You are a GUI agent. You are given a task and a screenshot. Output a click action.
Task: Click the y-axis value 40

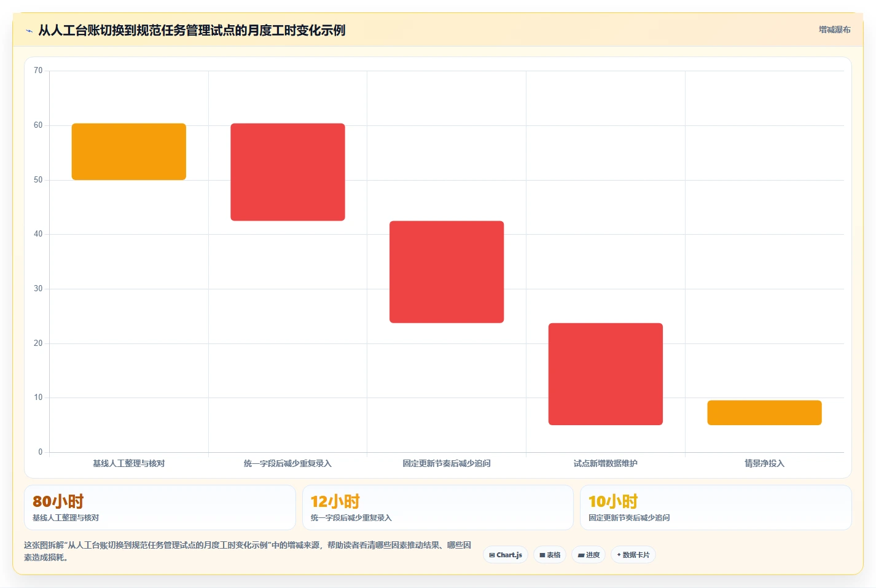pos(38,234)
